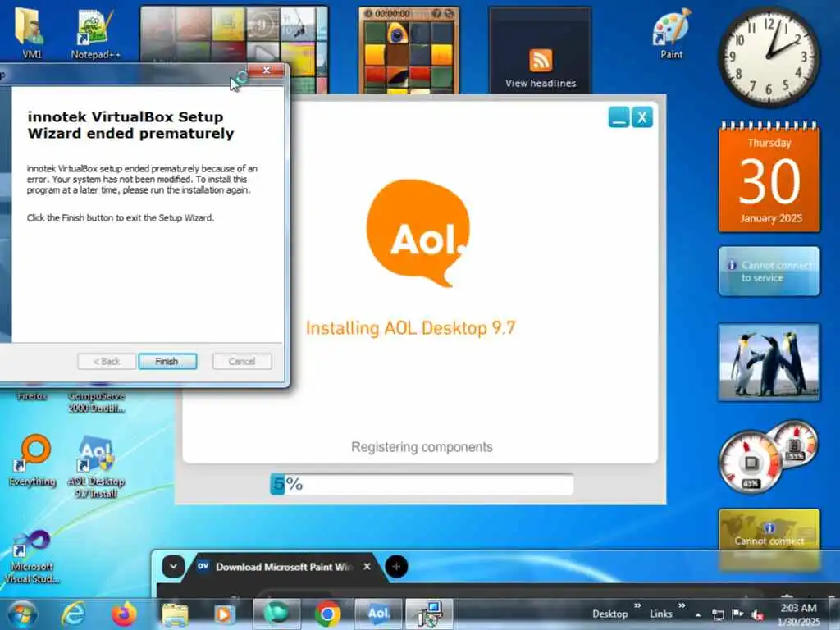Open the tab list dropdown arrow in browser
Viewport: 840px width, 630px height.
tap(173, 566)
